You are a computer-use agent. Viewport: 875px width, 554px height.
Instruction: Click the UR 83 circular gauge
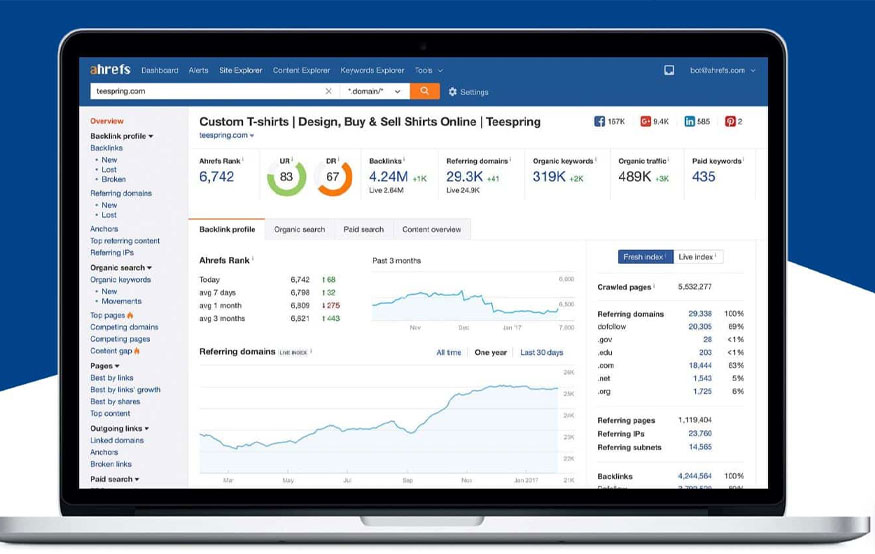click(286, 177)
